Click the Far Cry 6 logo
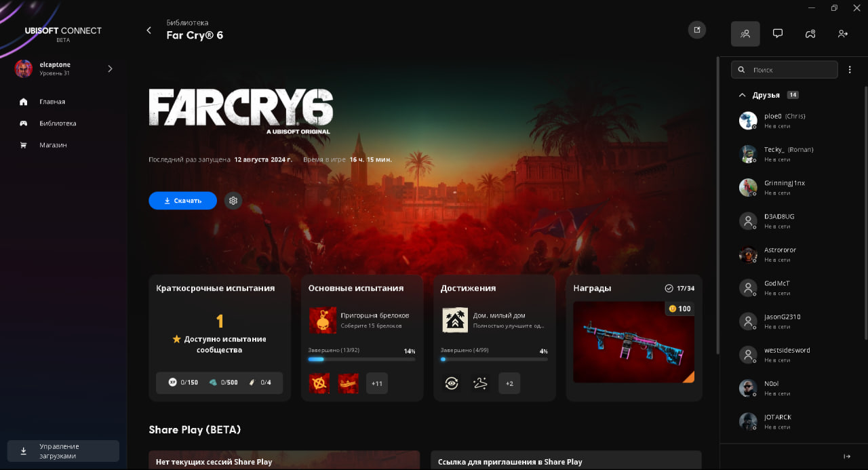This screenshot has height=470, width=868. (x=241, y=112)
